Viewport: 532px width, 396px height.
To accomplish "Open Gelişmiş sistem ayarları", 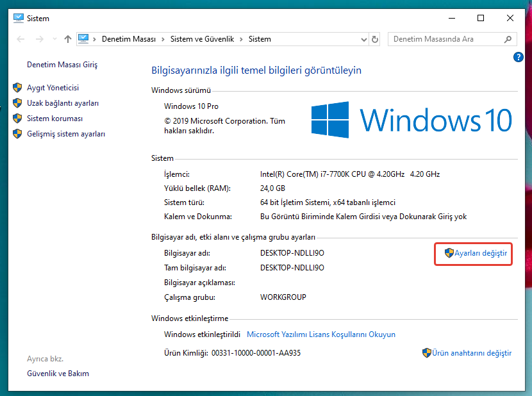I will (x=65, y=134).
